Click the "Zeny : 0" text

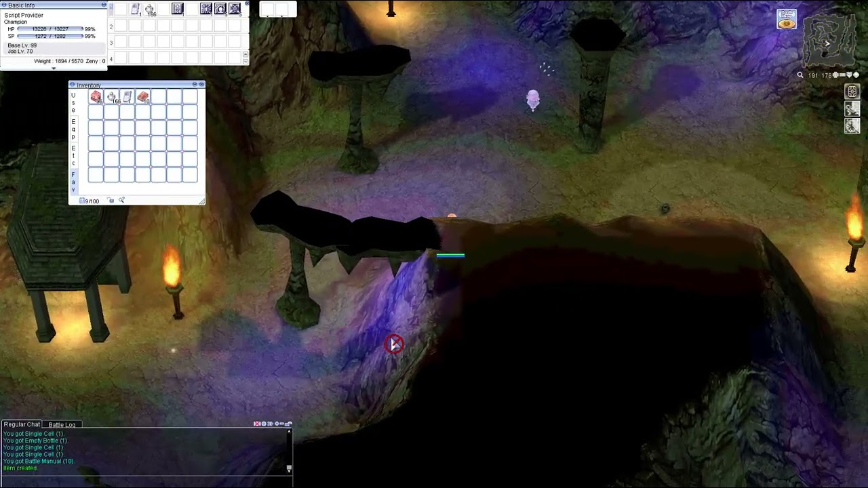coord(96,61)
